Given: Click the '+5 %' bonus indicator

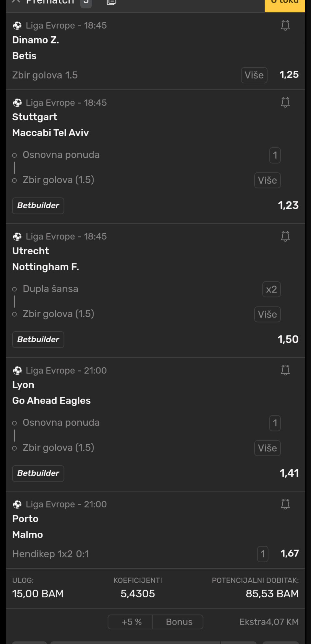Looking at the screenshot, I should [131, 622].
